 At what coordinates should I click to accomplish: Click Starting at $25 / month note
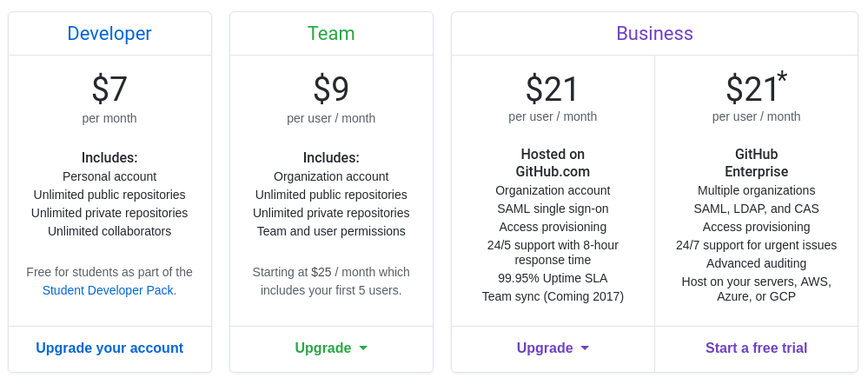(331, 281)
